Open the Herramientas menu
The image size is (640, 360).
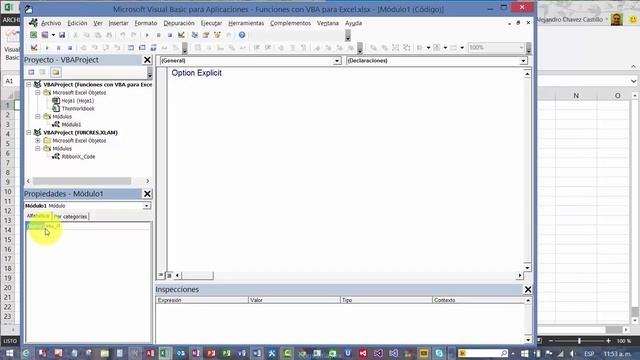point(246,23)
